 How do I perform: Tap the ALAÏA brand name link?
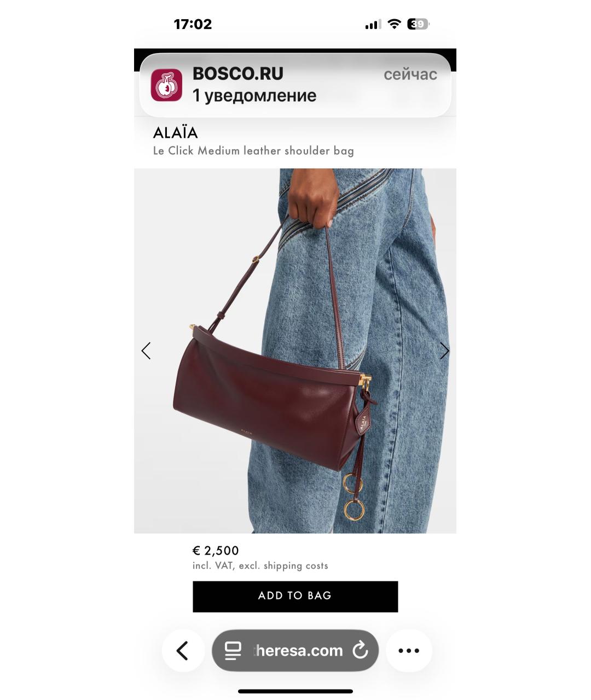[x=175, y=133]
